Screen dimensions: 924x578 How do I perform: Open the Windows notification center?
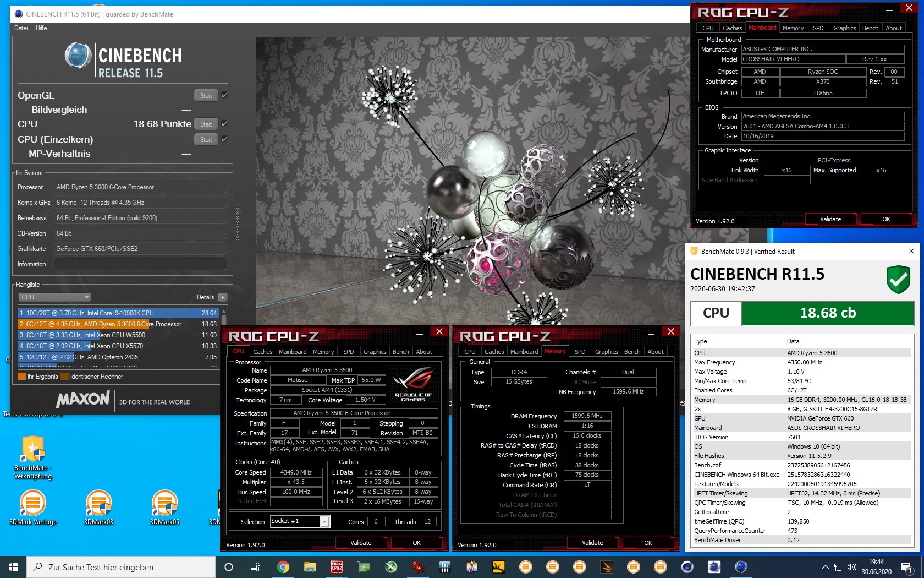pos(907,567)
